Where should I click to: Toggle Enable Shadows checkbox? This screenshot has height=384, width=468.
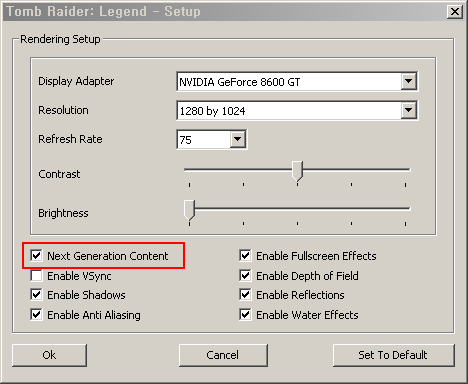tap(36, 295)
